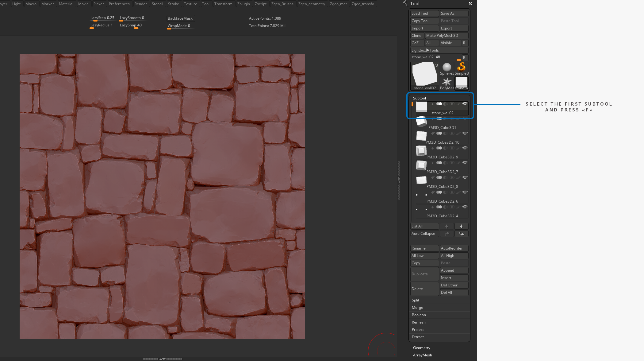Click the paintbrush icon on PM3D_Cube3D2_9
The image size is (644, 361).
point(458,148)
